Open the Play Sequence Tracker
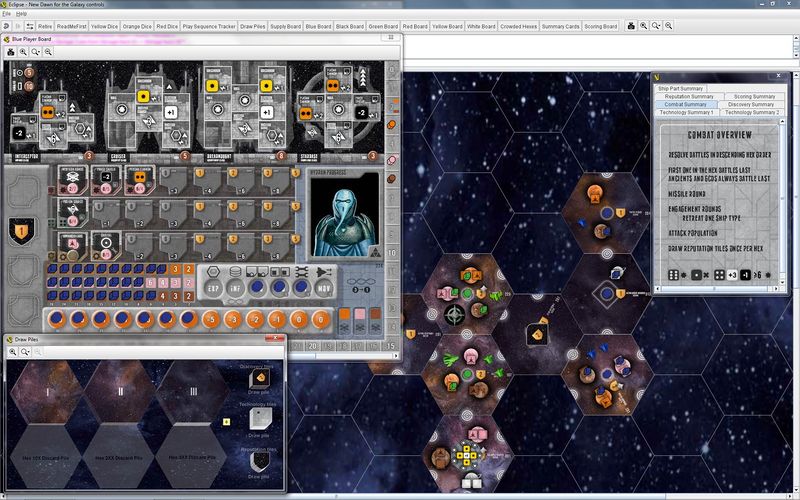The width and height of the screenshot is (800, 500). click(209, 27)
